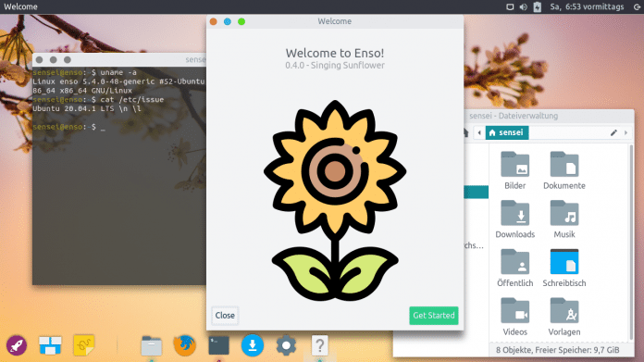The image size is (644, 362).
Task: Open the question mark help icon in the dock
Action: point(319,345)
